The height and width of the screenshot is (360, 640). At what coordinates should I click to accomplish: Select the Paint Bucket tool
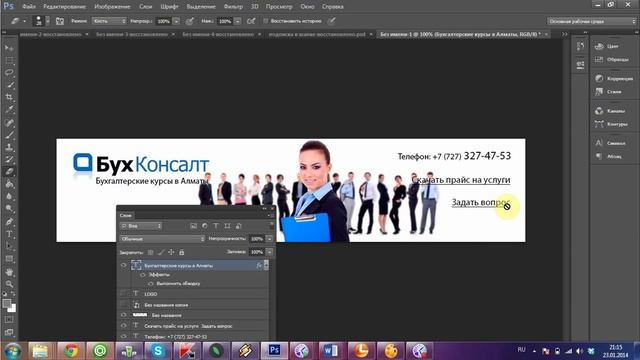click(x=9, y=184)
